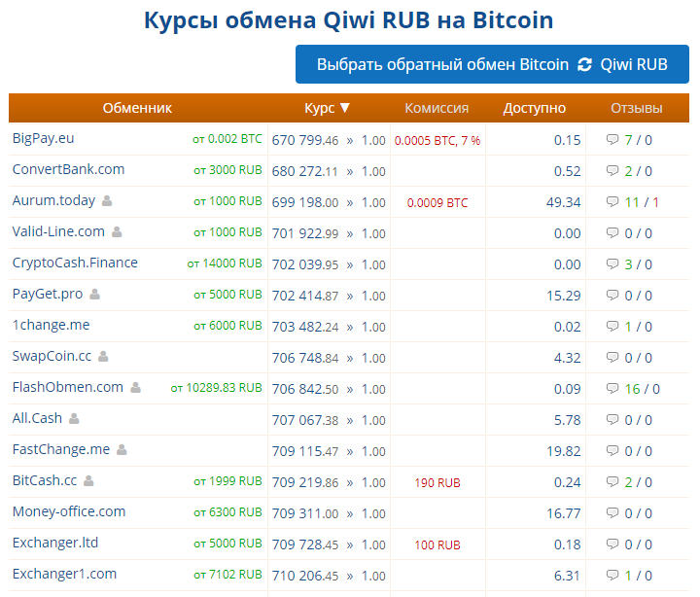
Task: Open reviews bubble icon for Money-office.com
Action: point(612,512)
